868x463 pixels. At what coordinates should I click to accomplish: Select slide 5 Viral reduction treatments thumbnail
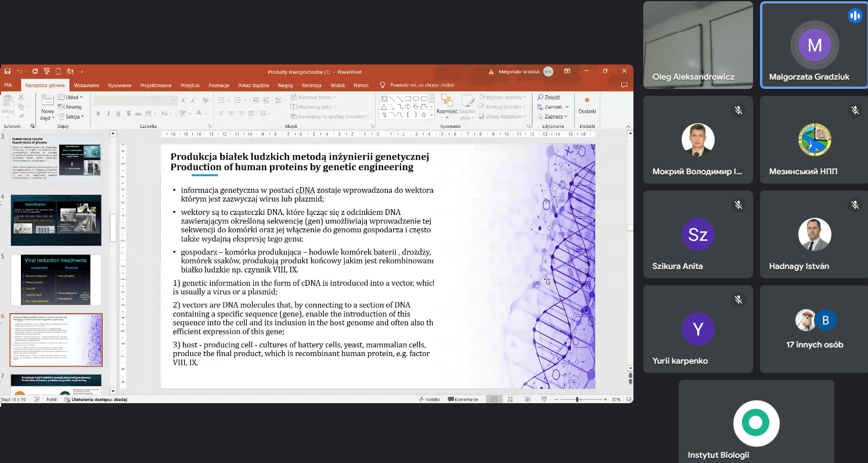[56, 280]
